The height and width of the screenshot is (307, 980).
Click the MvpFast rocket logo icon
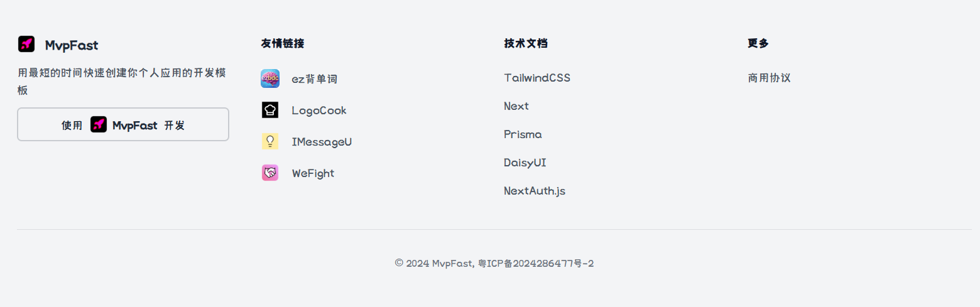(26, 44)
